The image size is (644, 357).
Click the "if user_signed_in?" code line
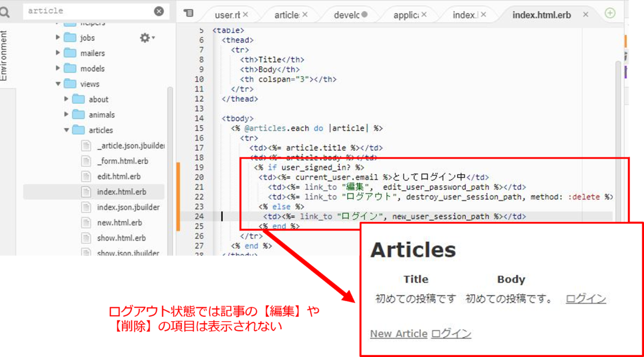coord(309,167)
